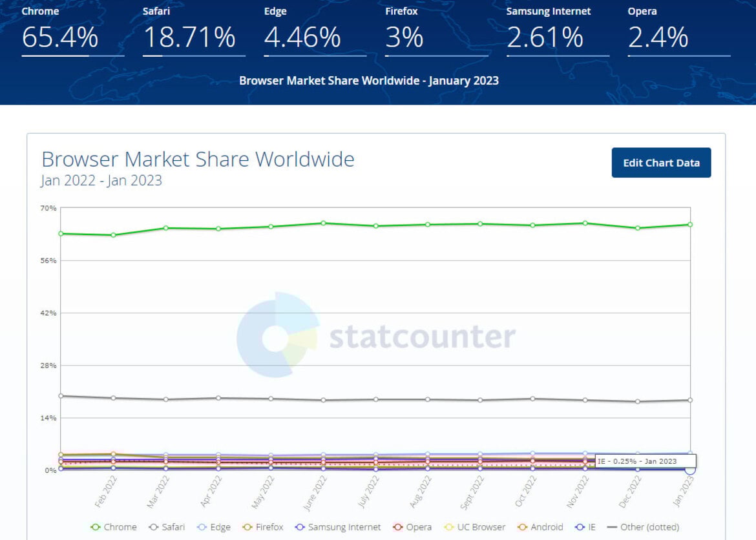Screen dimensions: 756x540
Task: Select the Firefox 3% stat header
Action: [x=436, y=31]
